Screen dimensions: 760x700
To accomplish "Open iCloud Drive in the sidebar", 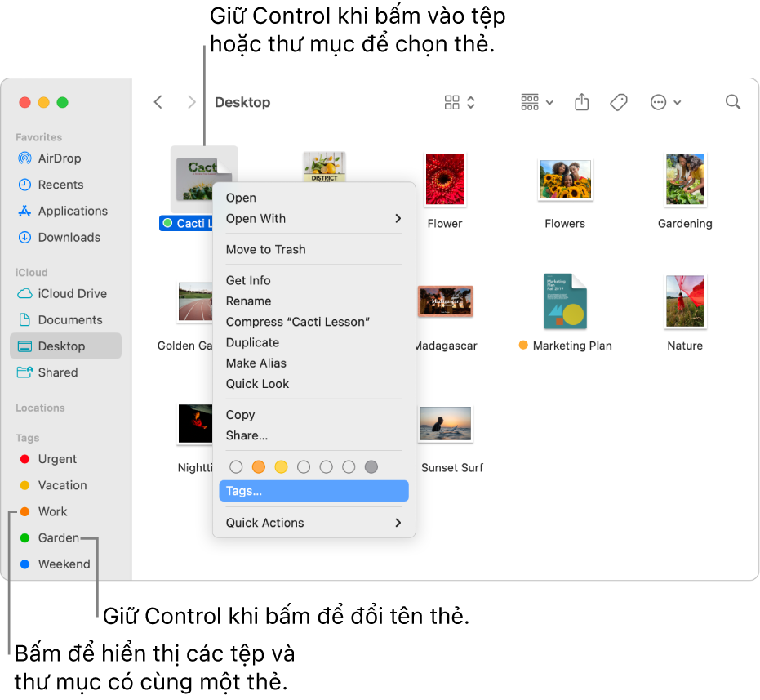I will tap(65, 293).
